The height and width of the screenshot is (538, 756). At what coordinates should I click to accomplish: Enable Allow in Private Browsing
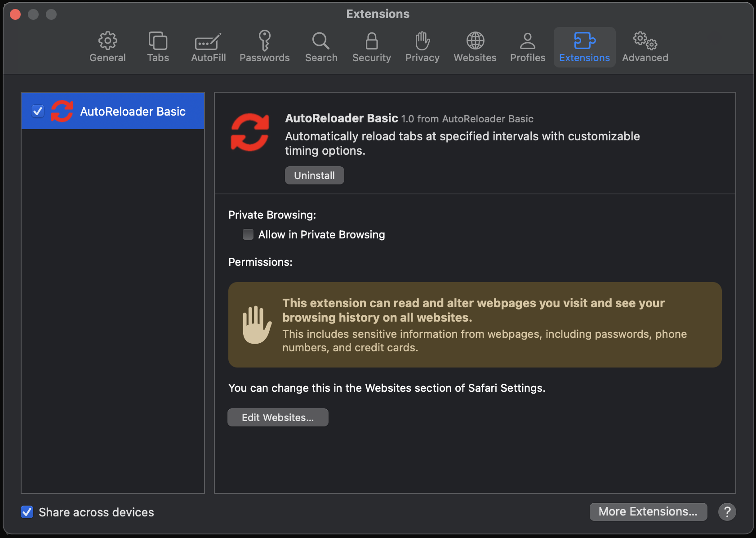248,234
